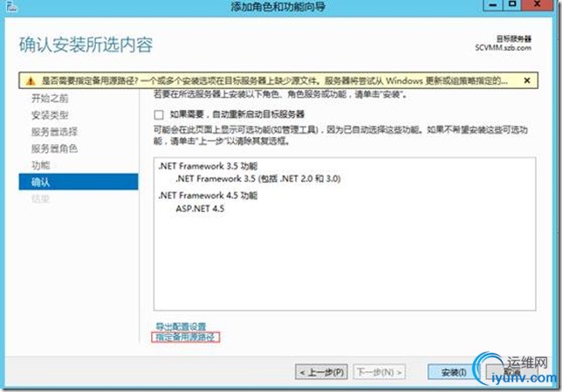
Task: Click the .NET Framework 3.5 功能 line
Action: click(x=208, y=166)
